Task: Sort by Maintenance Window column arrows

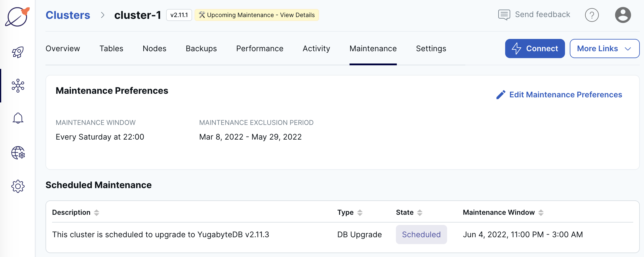Action: point(541,213)
